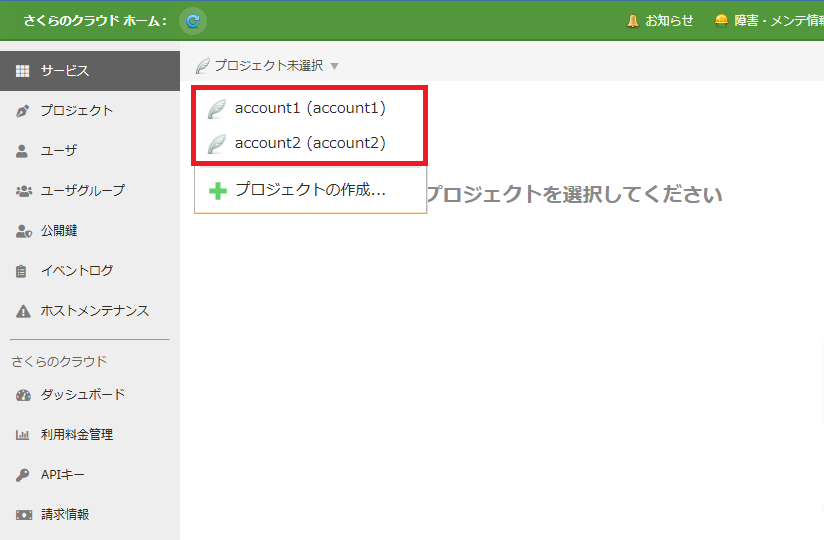Click the feather icon beside プロジェクト未選択
The width and height of the screenshot is (824, 540).
(202, 66)
